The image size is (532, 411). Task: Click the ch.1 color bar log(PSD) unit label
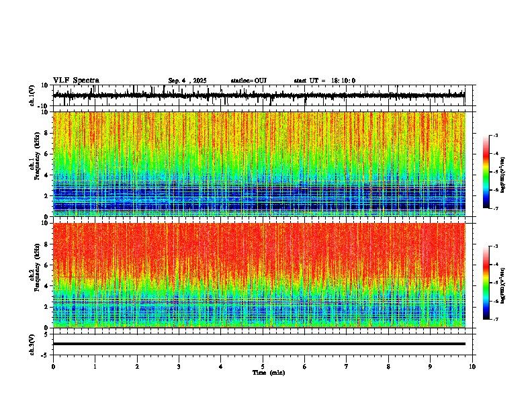pos(503,175)
